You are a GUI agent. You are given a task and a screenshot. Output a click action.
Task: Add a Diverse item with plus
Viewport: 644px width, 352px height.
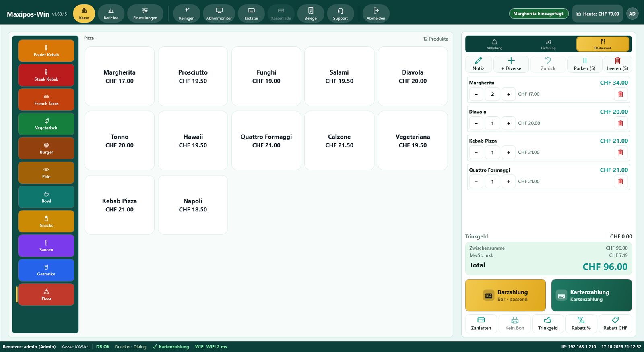pos(511,64)
